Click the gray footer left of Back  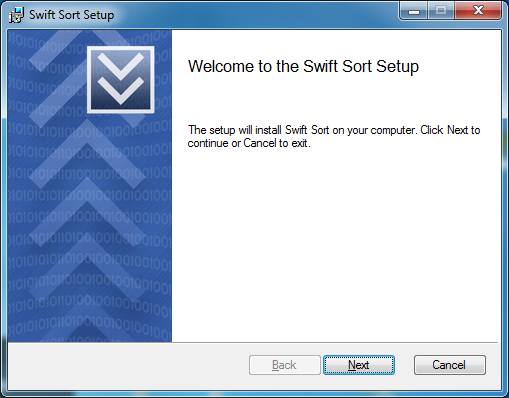[128, 365]
